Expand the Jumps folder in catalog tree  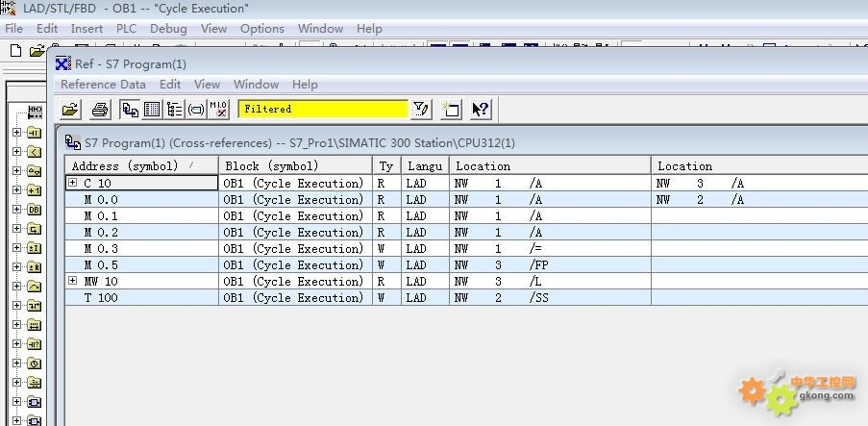pos(16,229)
